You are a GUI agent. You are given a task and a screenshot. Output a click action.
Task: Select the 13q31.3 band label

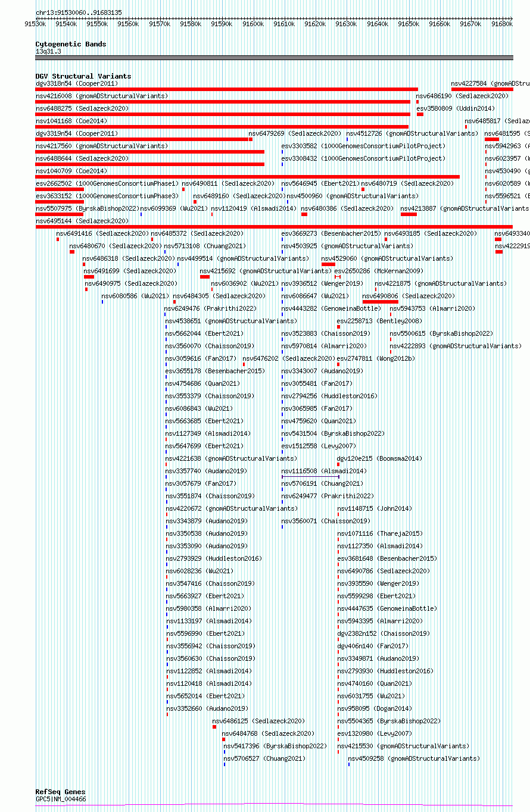click(x=48, y=51)
